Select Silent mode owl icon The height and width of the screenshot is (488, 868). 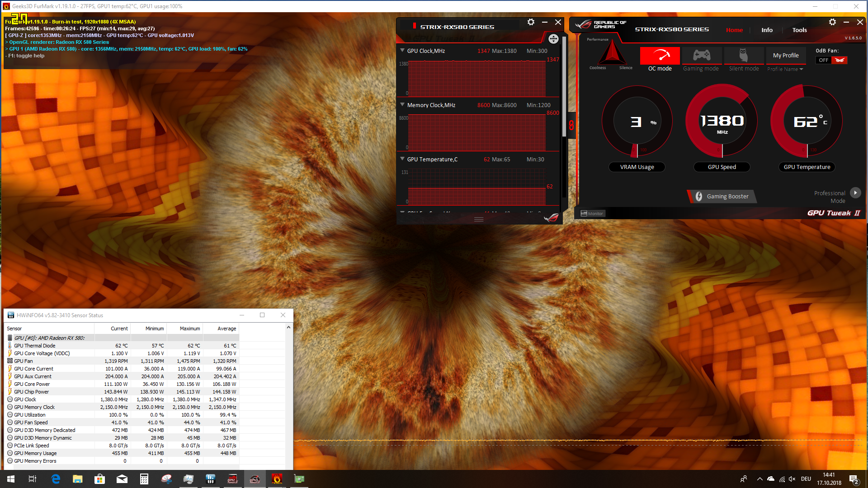click(743, 56)
